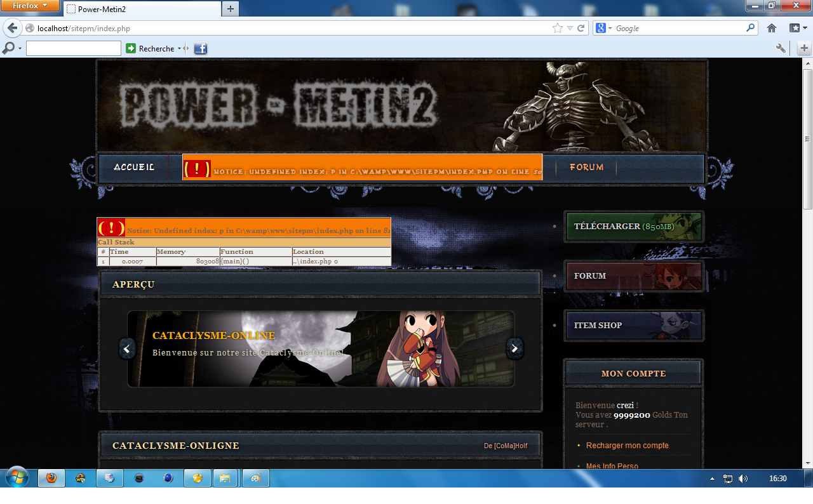
Task: Click in the toolbar Recherche text box
Action: 74,48
